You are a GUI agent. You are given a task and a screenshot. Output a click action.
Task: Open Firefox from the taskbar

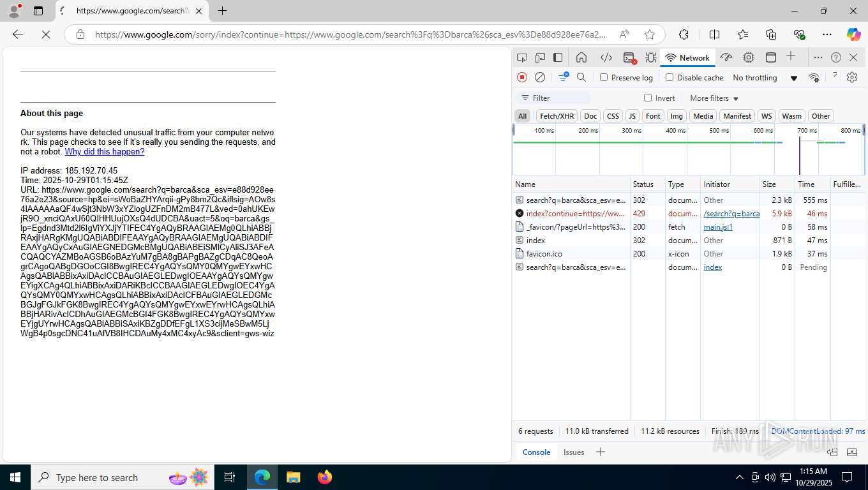tap(325, 477)
